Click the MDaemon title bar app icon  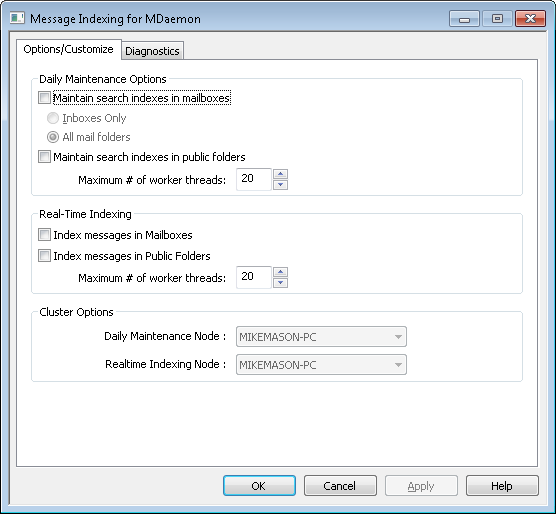click(17, 18)
